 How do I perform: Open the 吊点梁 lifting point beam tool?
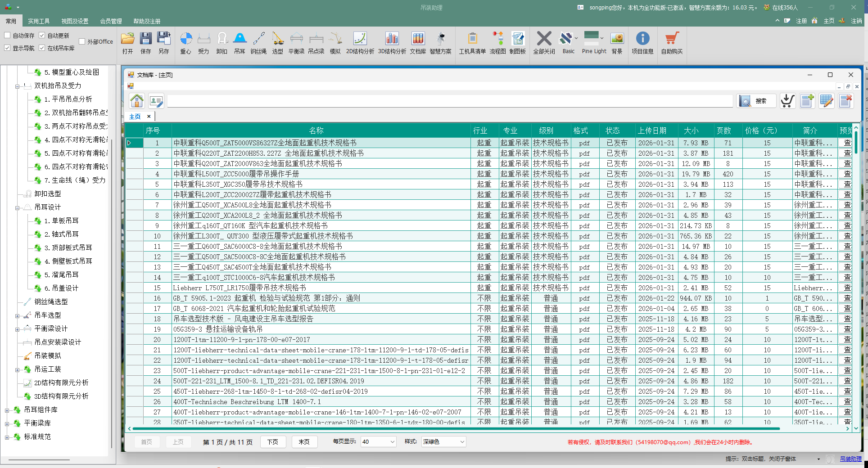pos(316,43)
